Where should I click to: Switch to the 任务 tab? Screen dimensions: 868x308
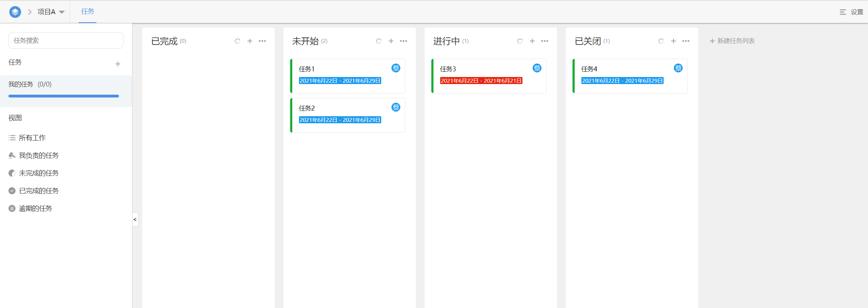pos(88,12)
